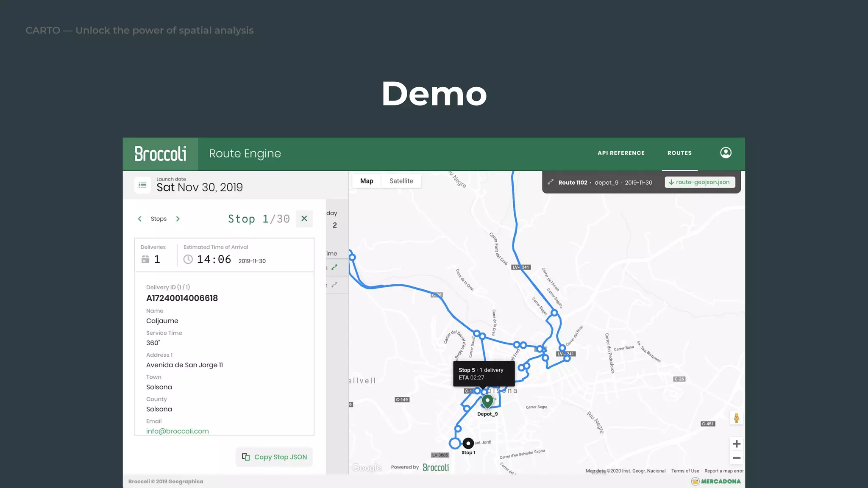Open the user account icon
Screen dimensions: 868x488
point(726,152)
